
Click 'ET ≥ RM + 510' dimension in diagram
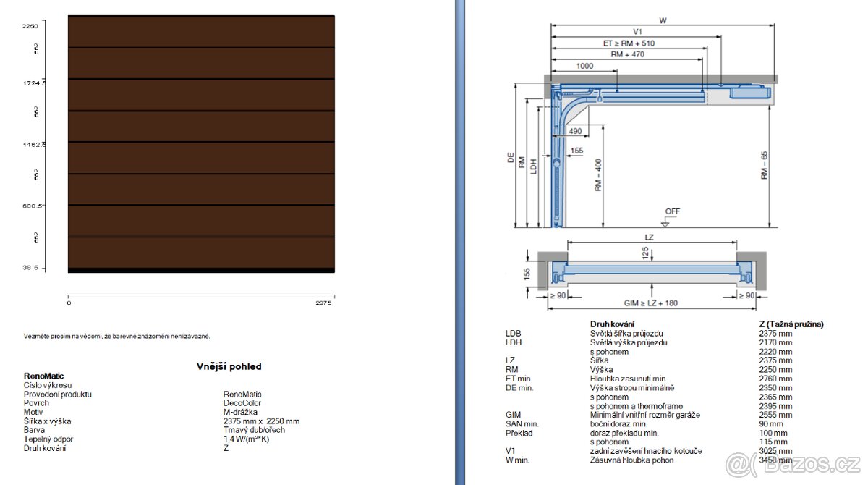click(629, 43)
